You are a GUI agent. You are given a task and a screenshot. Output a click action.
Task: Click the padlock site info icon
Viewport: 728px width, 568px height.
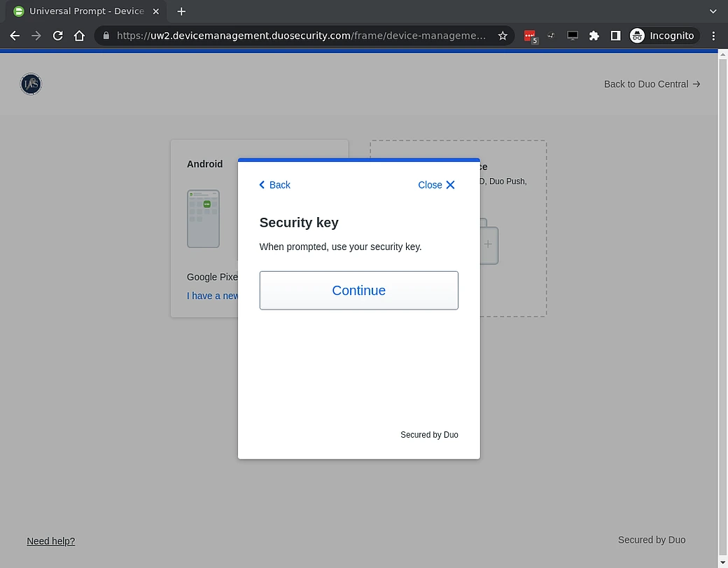pos(106,36)
